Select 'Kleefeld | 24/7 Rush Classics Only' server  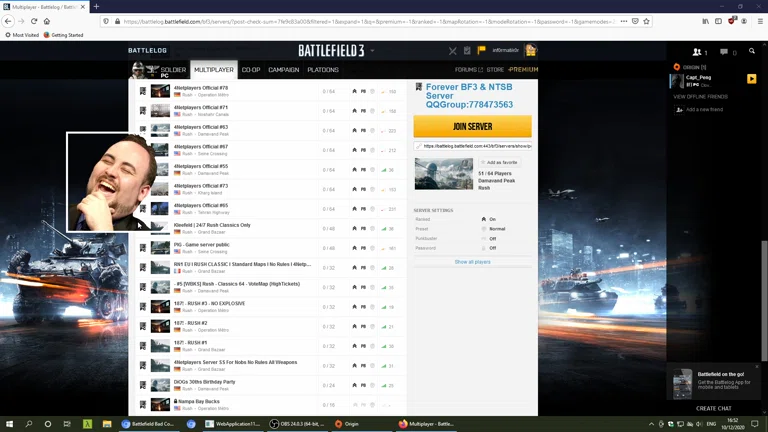coord(270,228)
